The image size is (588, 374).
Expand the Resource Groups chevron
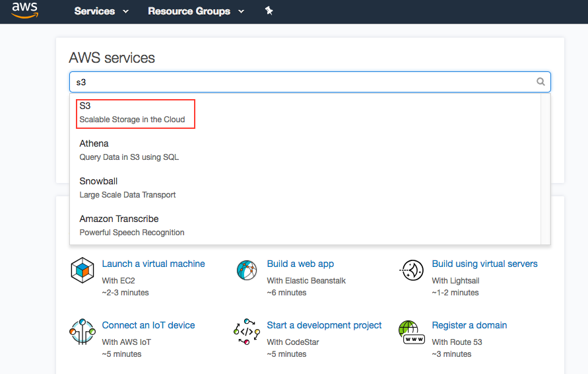tap(241, 12)
